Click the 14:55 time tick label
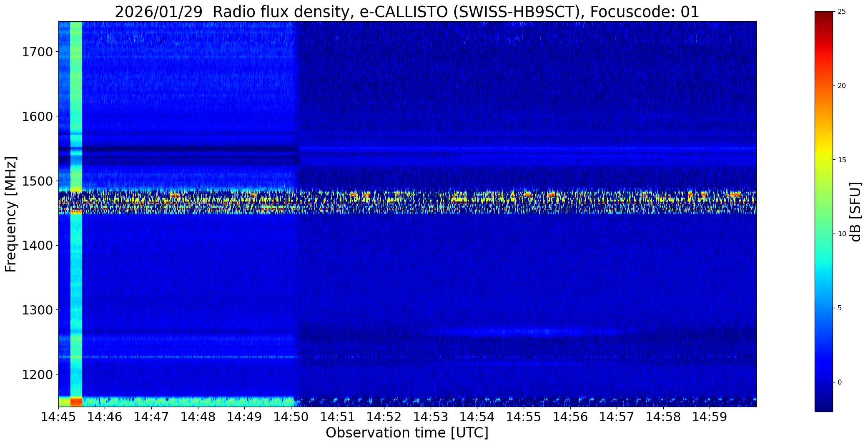The image size is (868, 445). click(x=524, y=417)
